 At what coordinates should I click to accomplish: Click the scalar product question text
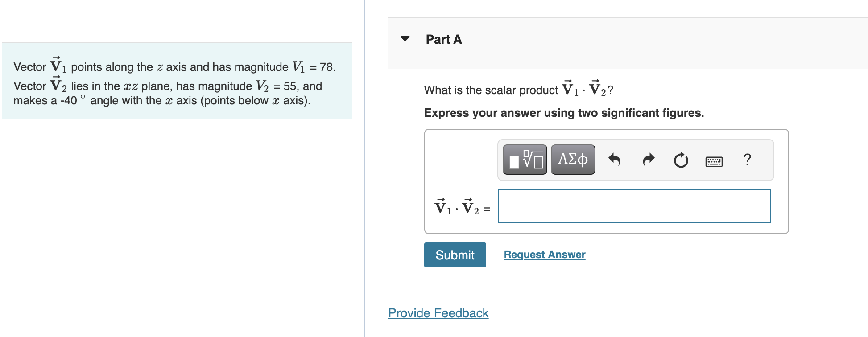click(517, 89)
